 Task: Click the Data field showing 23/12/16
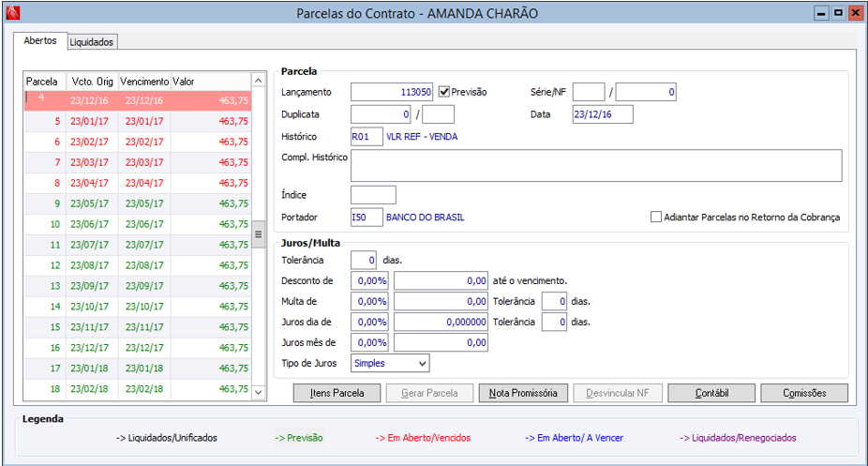(x=603, y=114)
